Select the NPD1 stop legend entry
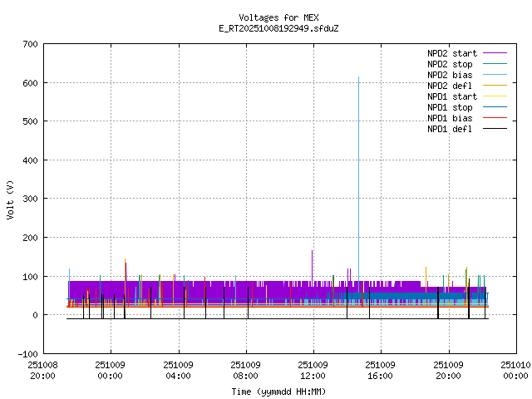Image resolution: width=532 pixels, height=399 pixels. click(x=450, y=106)
